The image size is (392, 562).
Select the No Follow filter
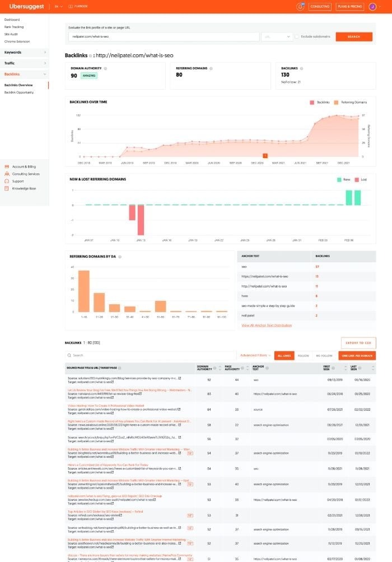click(324, 356)
